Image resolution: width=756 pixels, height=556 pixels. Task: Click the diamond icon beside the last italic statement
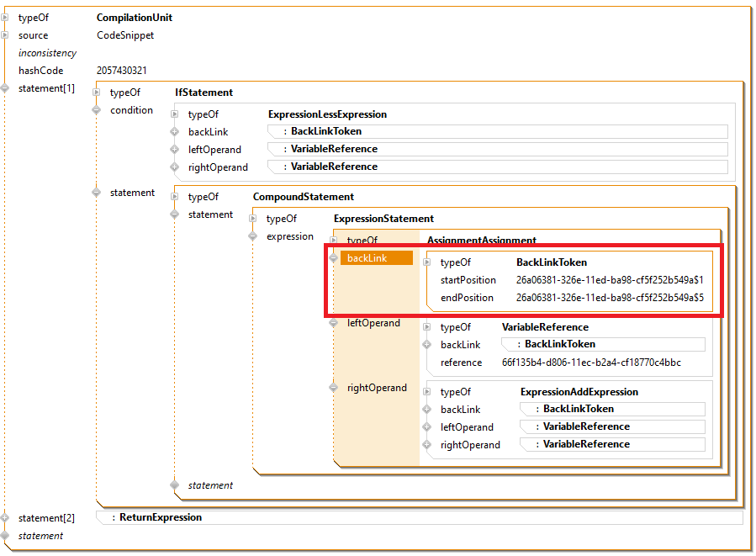(x=6, y=536)
